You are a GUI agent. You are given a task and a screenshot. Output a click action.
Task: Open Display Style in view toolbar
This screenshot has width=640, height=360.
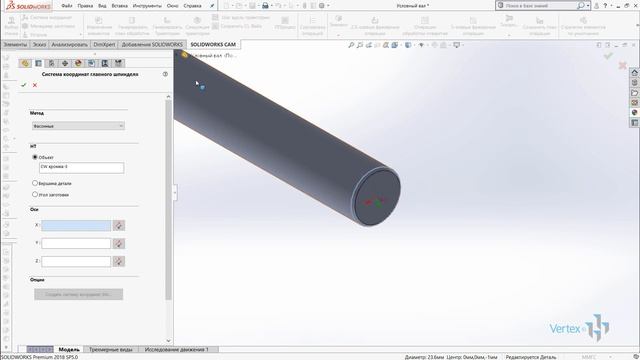coord(408,45)
